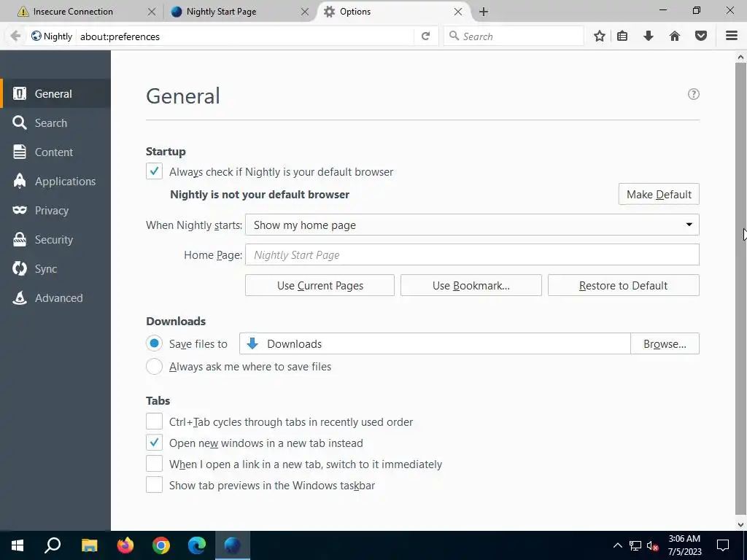
Task: Enable Ctrl+Tab cycles through tabs checkbox
Action: click(154, 421)
